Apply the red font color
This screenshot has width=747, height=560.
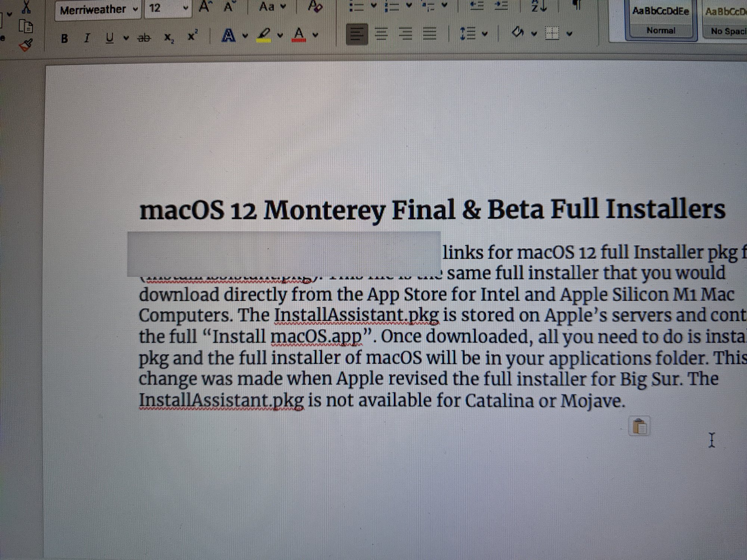(299, 35)
